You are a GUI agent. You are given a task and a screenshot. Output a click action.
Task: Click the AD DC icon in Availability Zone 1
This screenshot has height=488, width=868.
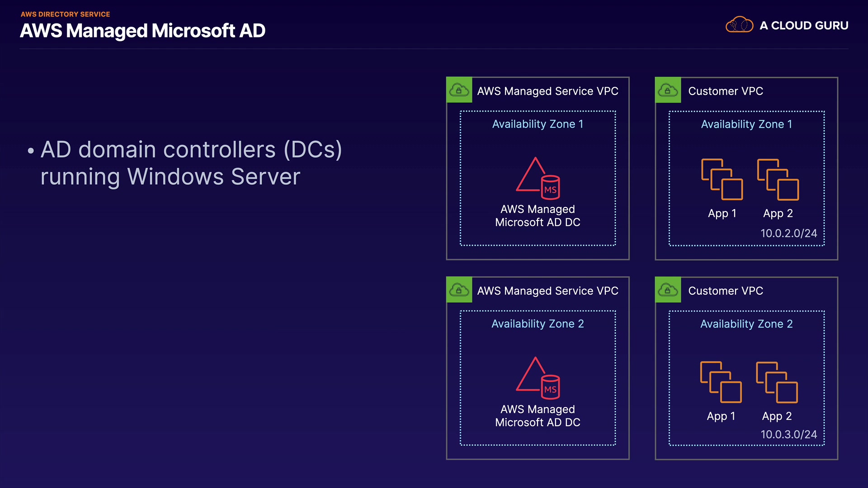click(538, 178)
